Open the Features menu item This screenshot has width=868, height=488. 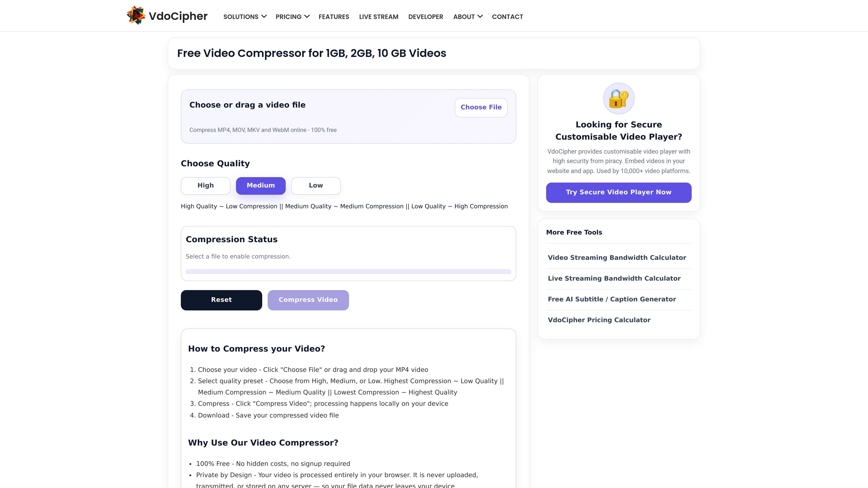(x=334, y=17)
